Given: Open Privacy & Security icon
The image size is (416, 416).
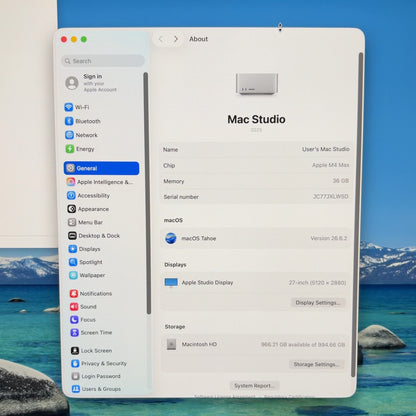Looking at the screenshot, I should pyautogui.click(x=75, y=363).
